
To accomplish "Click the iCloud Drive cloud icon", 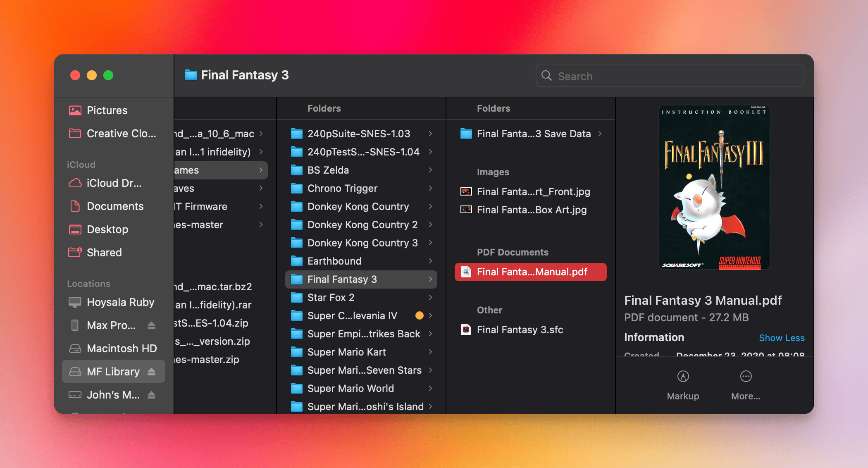I will pos(75,183).
